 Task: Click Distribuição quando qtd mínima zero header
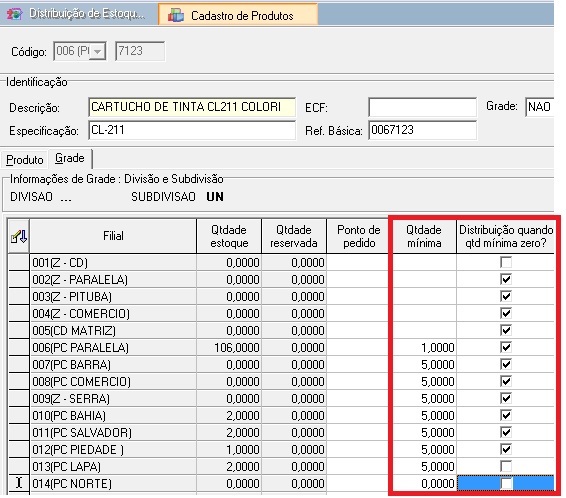(505, 236)
